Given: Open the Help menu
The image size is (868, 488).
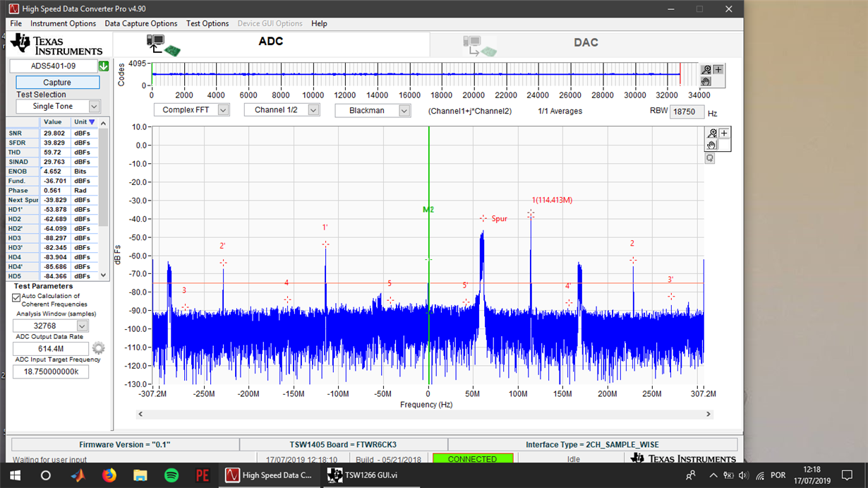Looking at the screenshot, I should pos(319,23).
